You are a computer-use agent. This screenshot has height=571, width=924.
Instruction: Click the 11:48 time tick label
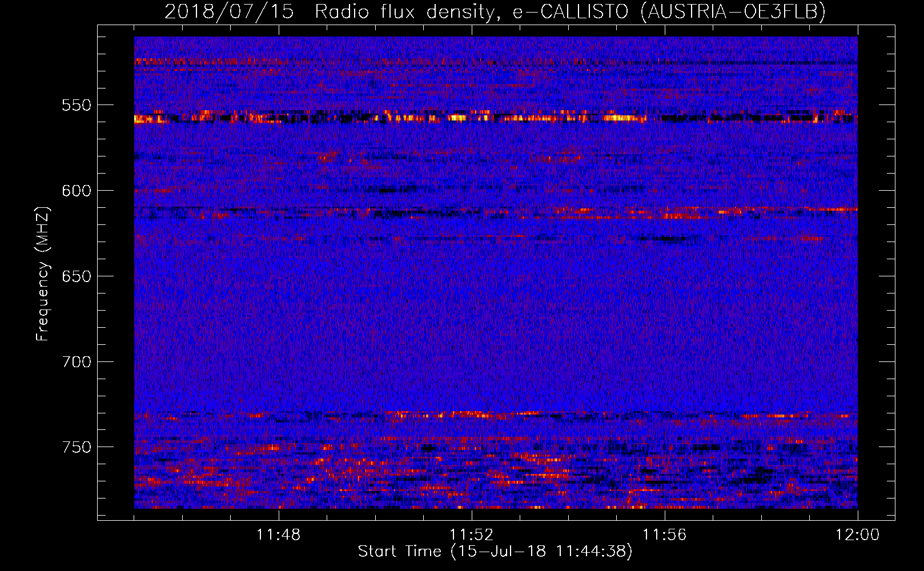279,535
